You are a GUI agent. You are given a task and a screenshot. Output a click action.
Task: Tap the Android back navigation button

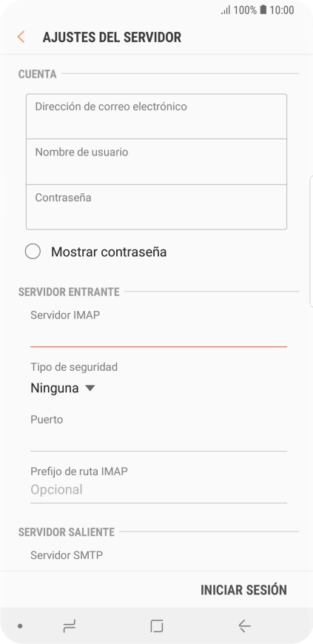(244, 626)
